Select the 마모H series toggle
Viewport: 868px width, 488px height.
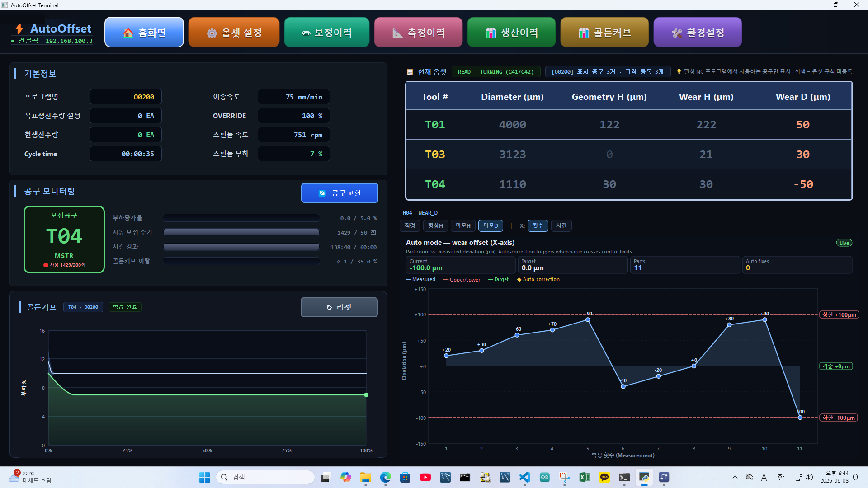463,225
